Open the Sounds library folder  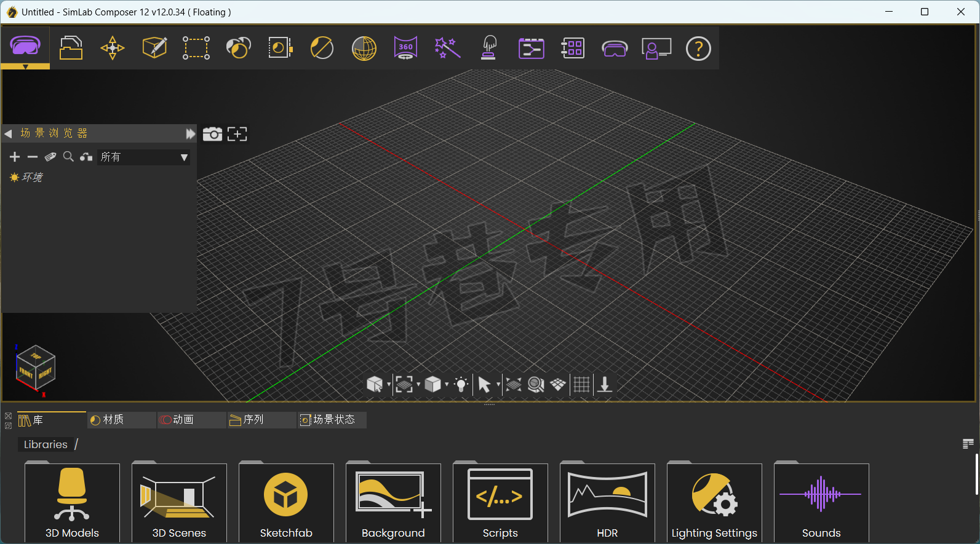point(821,502)
